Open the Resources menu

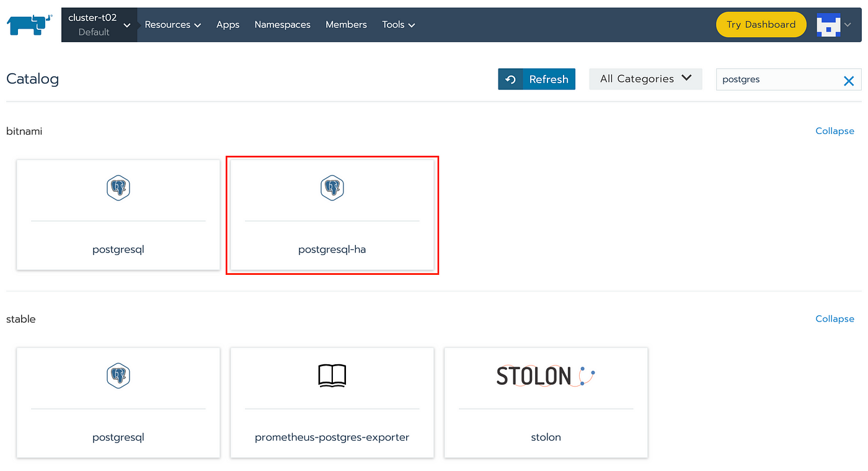click(173, 25)
